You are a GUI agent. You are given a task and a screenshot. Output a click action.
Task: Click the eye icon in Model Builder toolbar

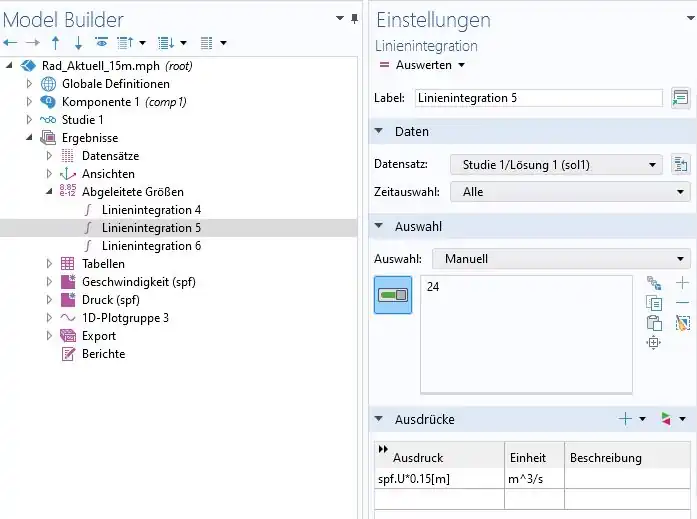(101, 43)
